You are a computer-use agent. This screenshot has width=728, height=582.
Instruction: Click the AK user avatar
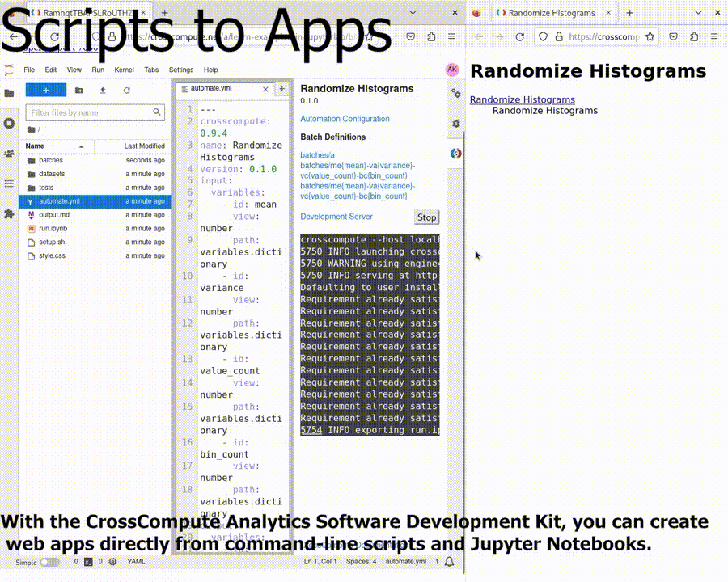pyautogui.click(x=452, y=70)
